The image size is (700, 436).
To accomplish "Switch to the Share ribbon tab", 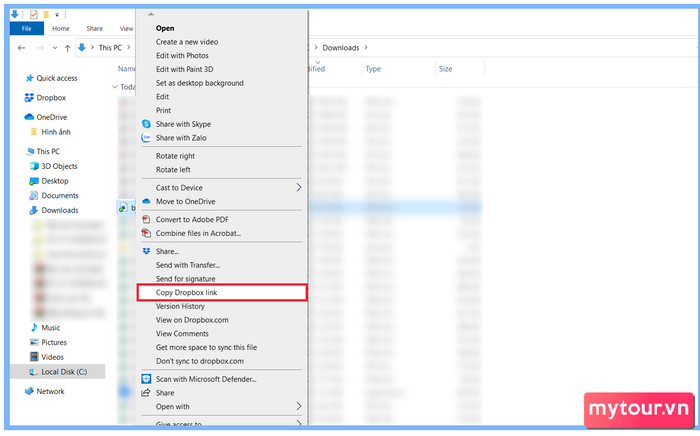I will pyautogui.click(x=95, y=29).
